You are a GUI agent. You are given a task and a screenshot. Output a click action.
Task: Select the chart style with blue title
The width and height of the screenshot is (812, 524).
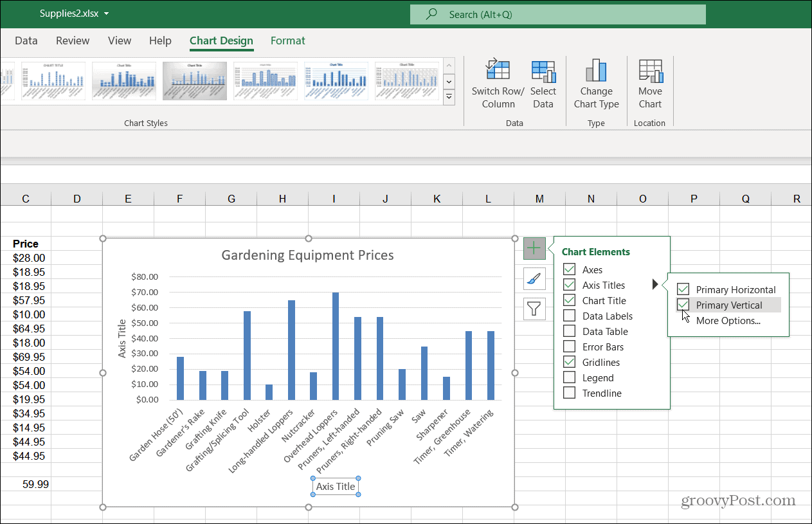click(x=336, y=81)
